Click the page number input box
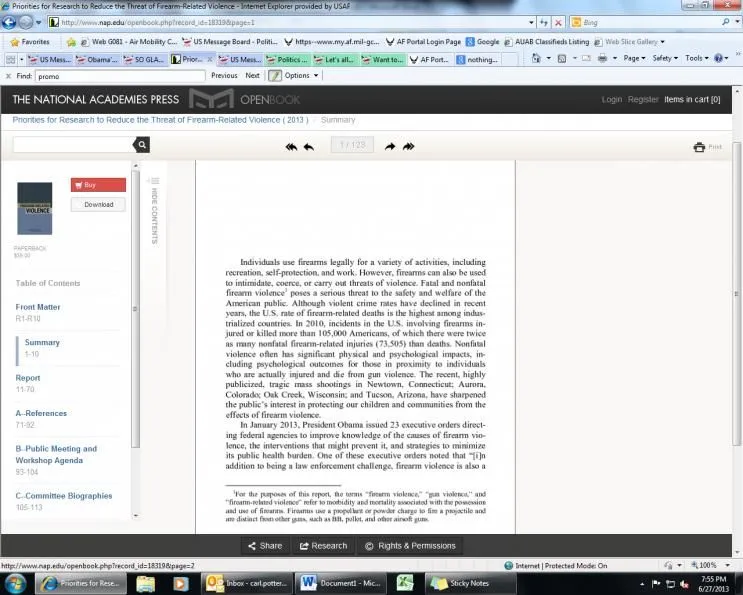743x595 pixels. coord(352,146)
